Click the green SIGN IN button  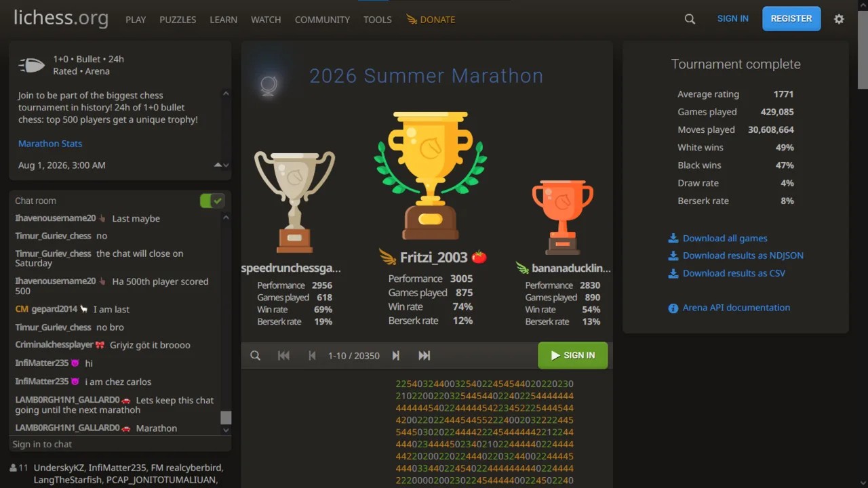click(573, 355)
